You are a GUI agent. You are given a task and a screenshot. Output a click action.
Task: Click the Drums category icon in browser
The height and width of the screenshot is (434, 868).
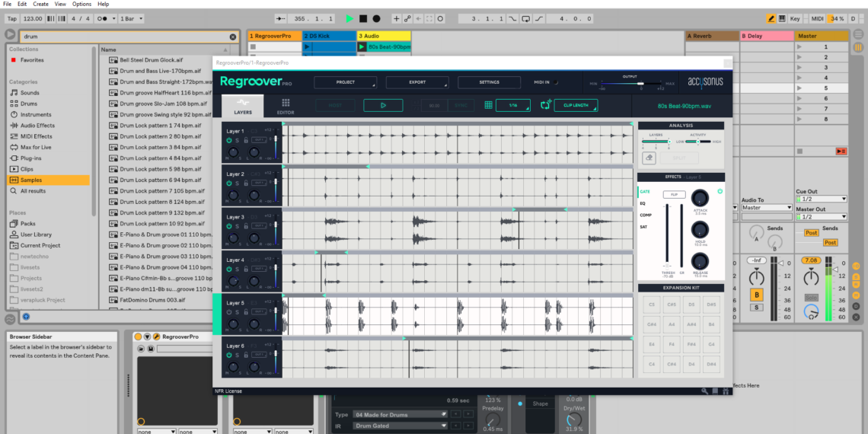[14, 104]
